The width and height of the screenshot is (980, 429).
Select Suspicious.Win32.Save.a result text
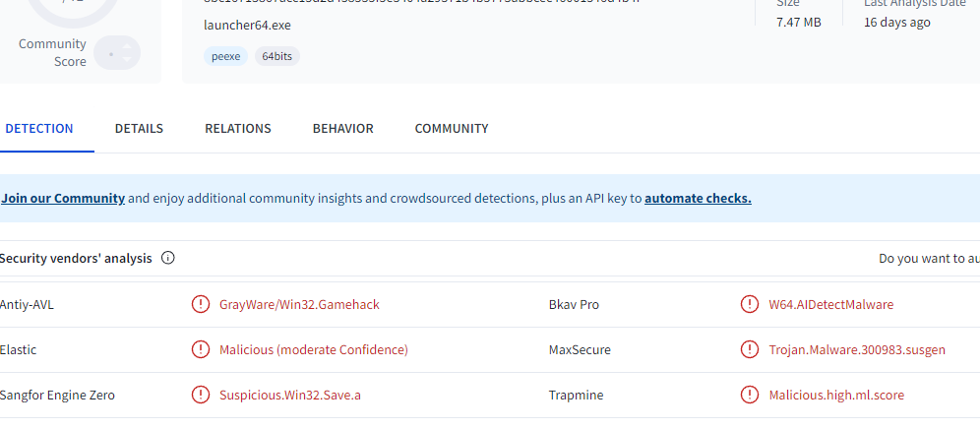290,396
